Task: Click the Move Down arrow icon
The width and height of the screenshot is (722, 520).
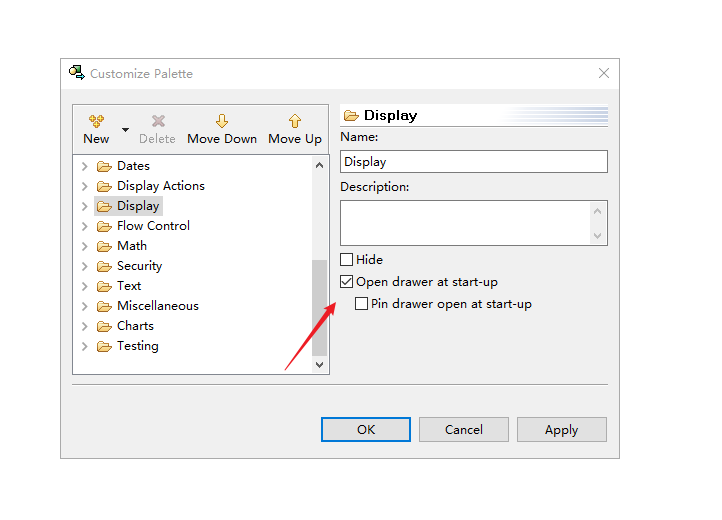Action: [222, 121]
